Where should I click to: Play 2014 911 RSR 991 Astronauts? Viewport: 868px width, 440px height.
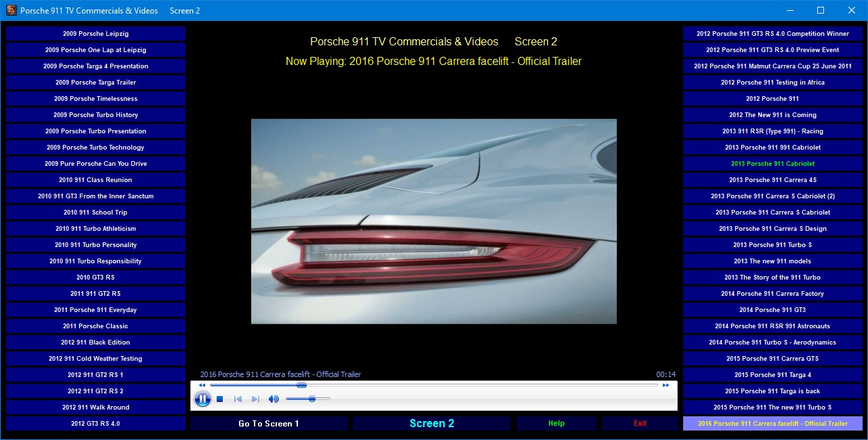point(773,326)
